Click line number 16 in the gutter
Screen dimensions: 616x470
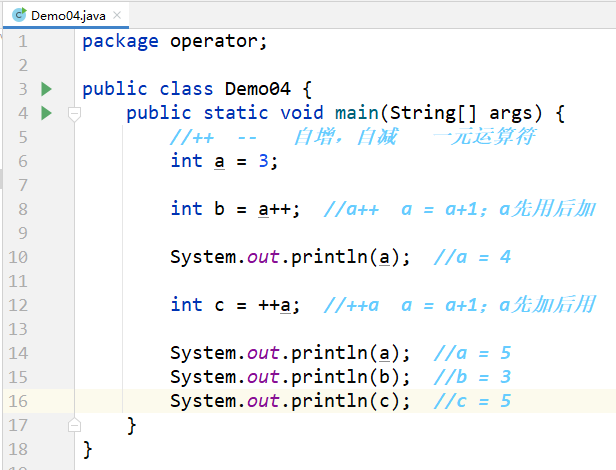click(x=18, y=401)
